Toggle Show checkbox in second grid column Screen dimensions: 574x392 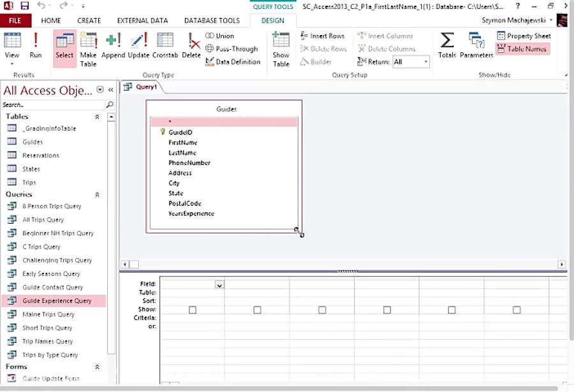click(258, 310)
